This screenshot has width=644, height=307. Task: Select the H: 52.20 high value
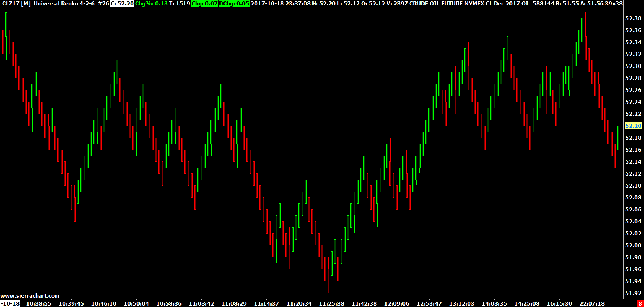(324, 3)
